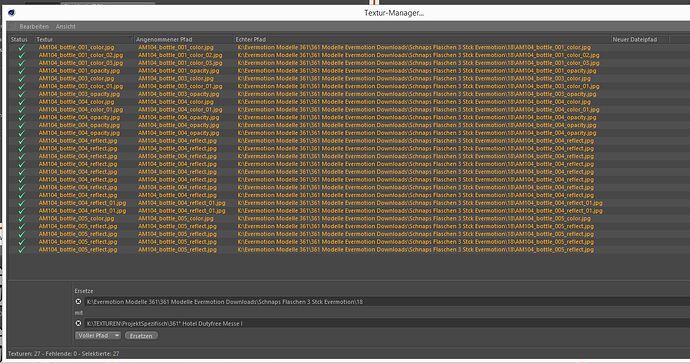Sort by Echter Pfad column header
The width and height of the screenshot is (690, 363).
pos(250,40)
